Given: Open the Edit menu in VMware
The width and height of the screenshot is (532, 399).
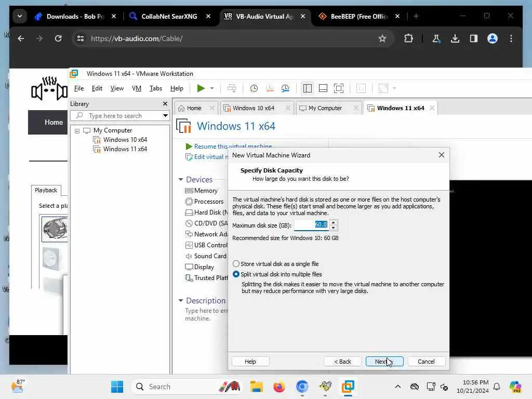Looking at the screenshot, I should 97,88.
